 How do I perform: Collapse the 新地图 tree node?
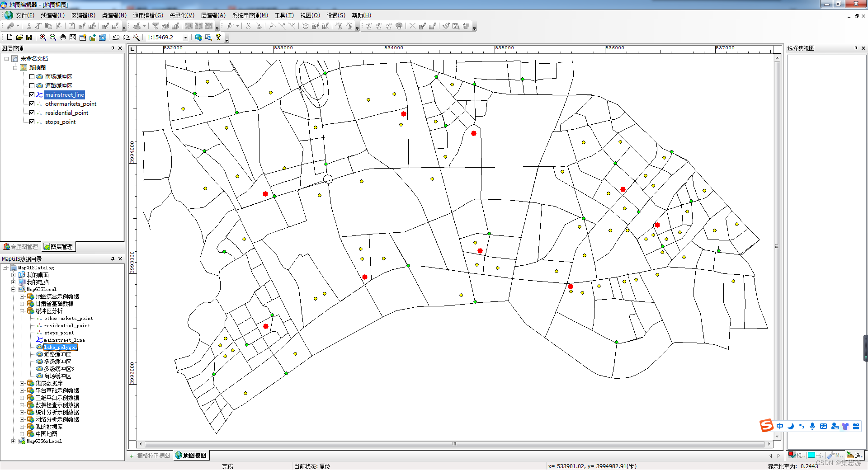tap(15, 68)
